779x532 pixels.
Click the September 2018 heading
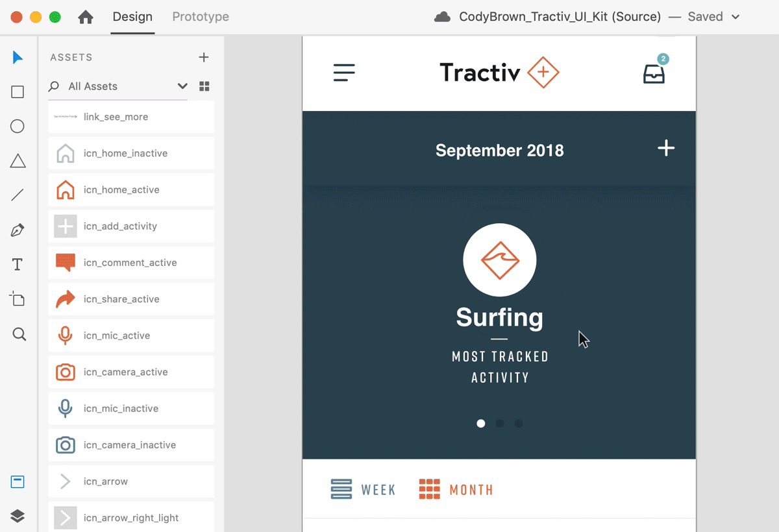500,151
